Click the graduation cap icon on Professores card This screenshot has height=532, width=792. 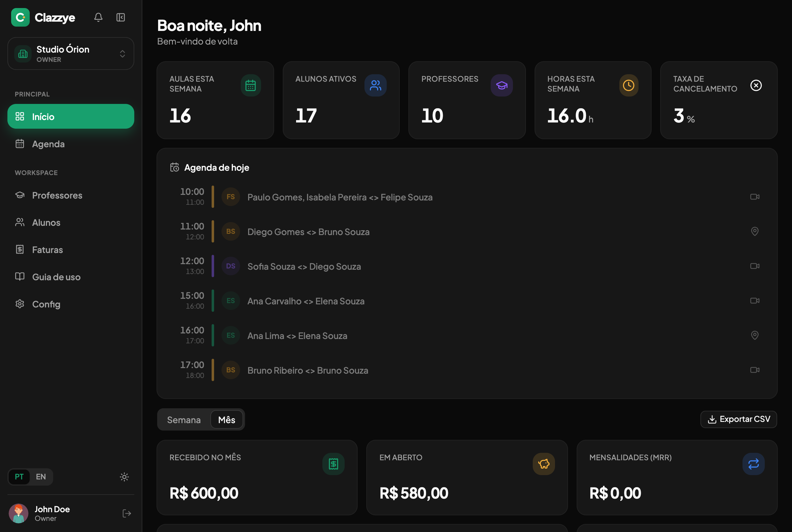coord(501,85)
